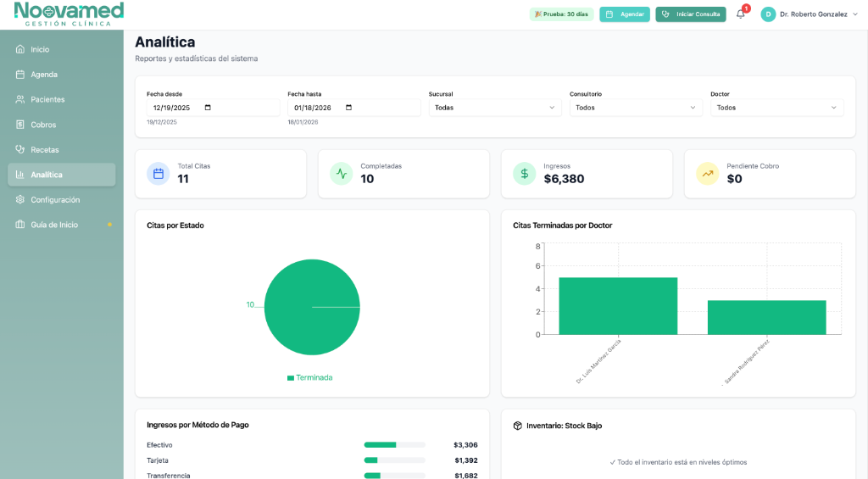The image size is (868, 479).
Task: Click the Noovamed Gestión Clínica logo
Action: tap(69, 14)
